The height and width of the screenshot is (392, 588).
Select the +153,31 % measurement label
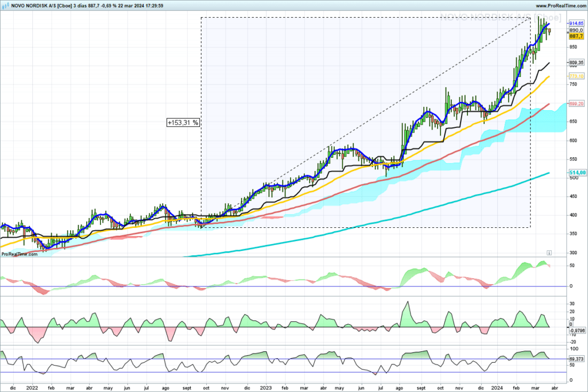183,123
